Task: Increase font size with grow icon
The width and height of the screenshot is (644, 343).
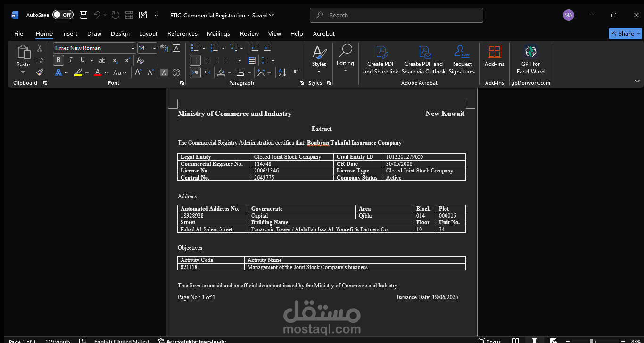Action: [x=138, y=73]
